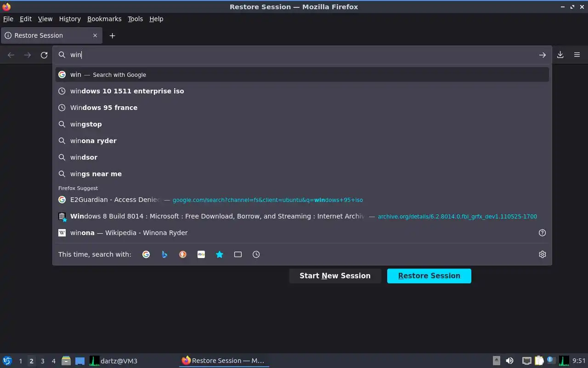Image resolution: width=588 pixels, height=368 pixels.
Task: Search this time with eBay icon
Action: pos(201,254)
